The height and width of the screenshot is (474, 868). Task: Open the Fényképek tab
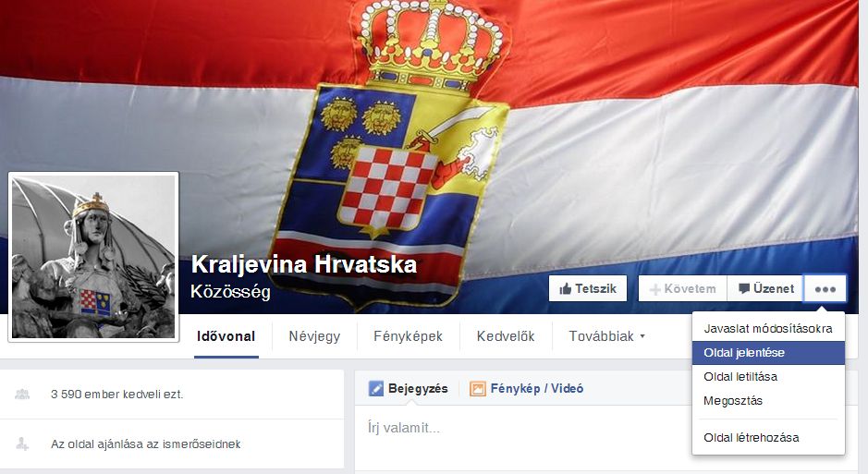point(408,336)
